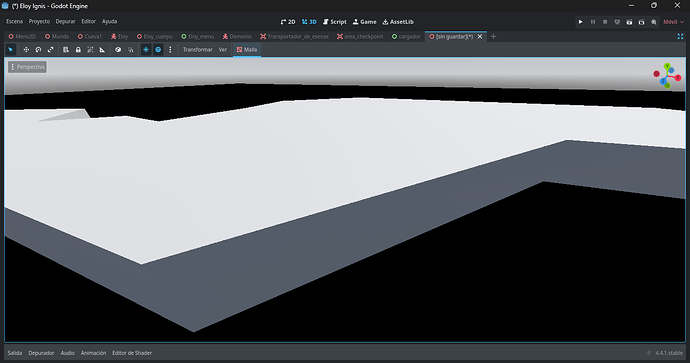Toggle preview environment globe button
The height and width of the screenshot is (363, 690).
click(158, 50)
